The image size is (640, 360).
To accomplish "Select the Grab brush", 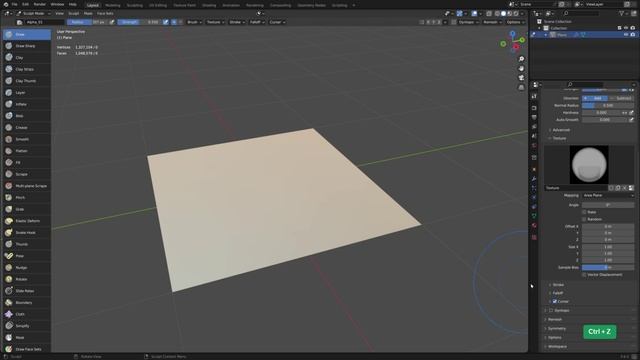I will click(27, 209).
